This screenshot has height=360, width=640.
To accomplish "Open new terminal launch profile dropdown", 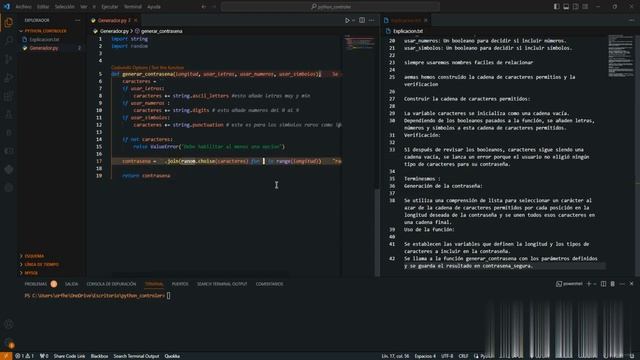I will (x=595, y=284).
